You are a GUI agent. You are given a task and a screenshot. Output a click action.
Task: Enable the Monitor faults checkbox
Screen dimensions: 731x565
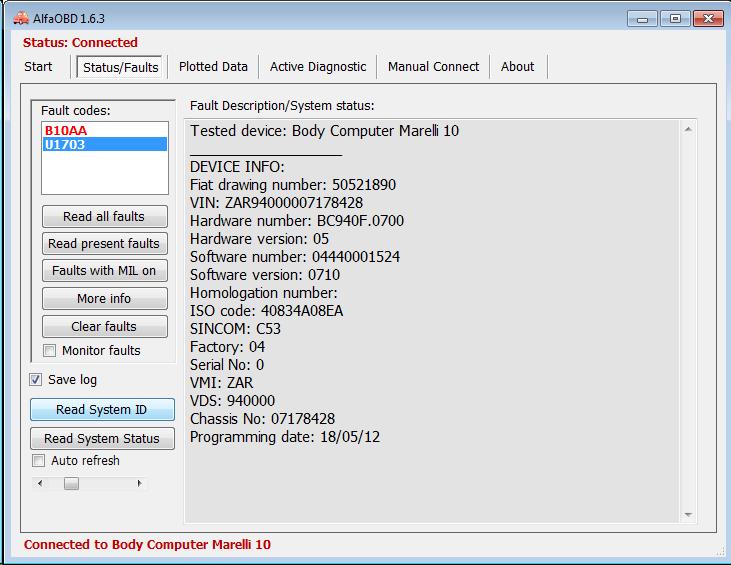(x=49, y=351)
